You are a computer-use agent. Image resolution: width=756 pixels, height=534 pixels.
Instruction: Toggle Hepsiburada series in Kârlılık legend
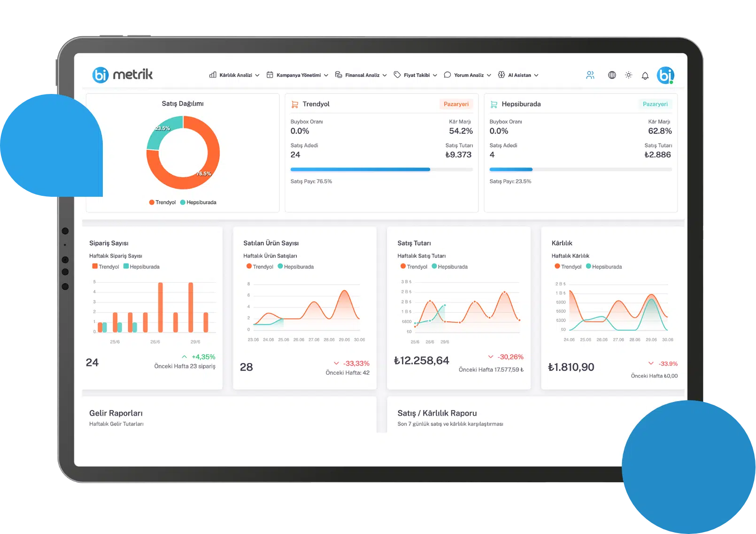[x=603, y=267]
